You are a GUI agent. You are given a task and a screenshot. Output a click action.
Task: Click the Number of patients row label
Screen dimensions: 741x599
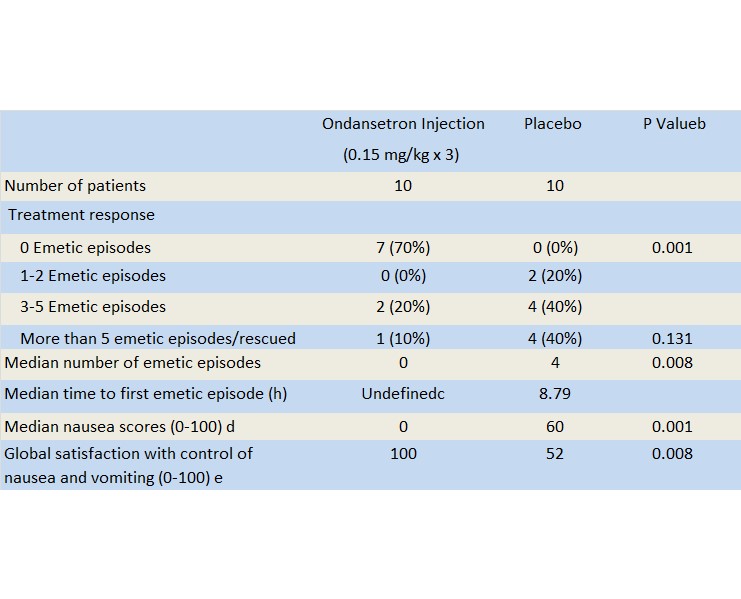75,185
